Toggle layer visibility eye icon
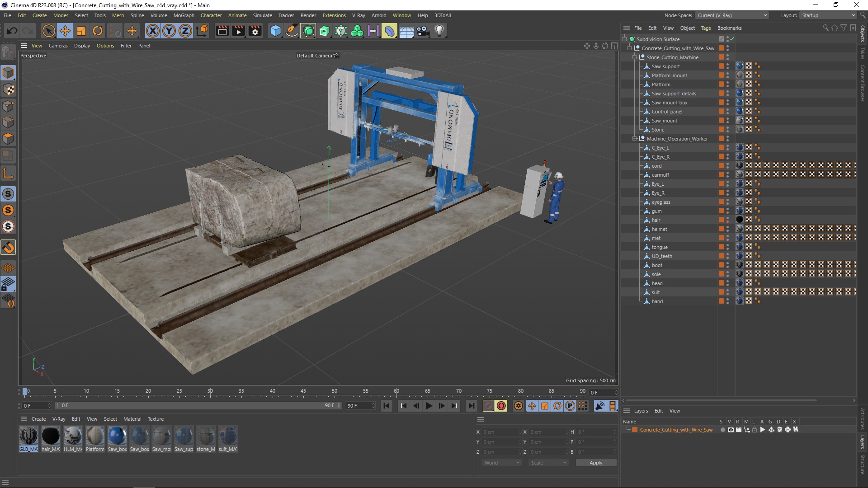The height and width of the screenshot is (488, 868). tap(730, 430)
